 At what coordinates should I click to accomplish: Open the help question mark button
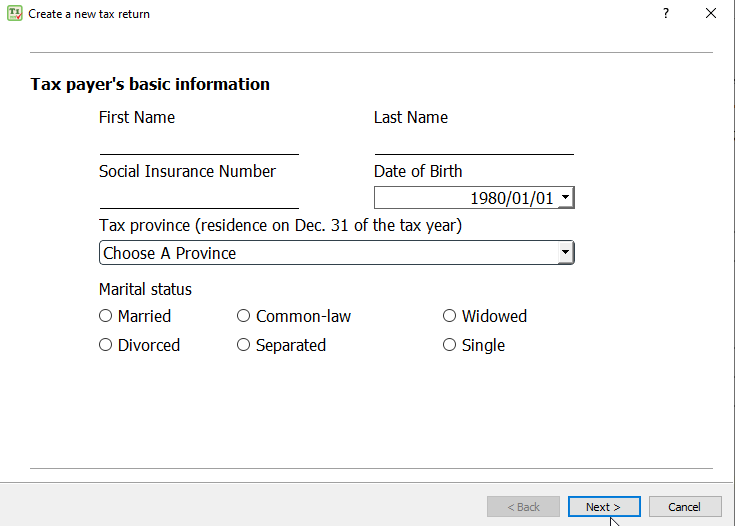666,14
